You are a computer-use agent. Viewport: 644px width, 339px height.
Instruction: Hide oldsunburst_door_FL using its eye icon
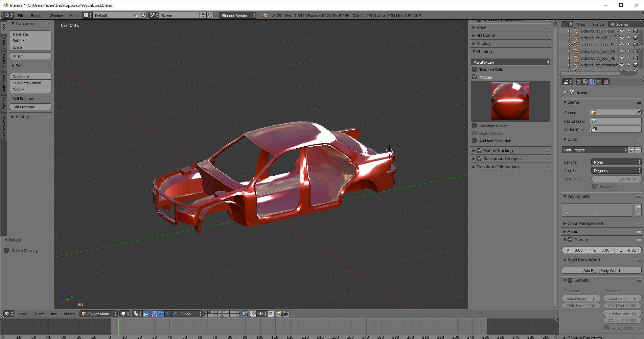622,45
